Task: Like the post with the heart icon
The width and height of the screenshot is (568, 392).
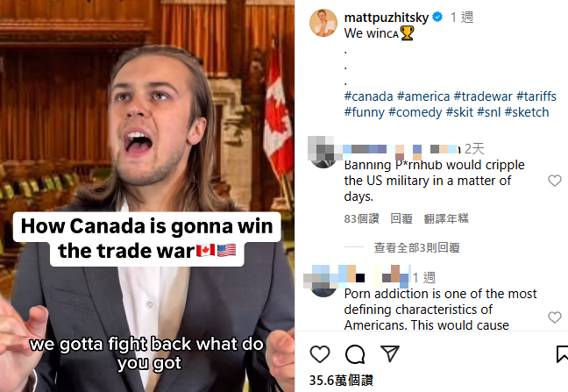Action: (x=320, y=354)
